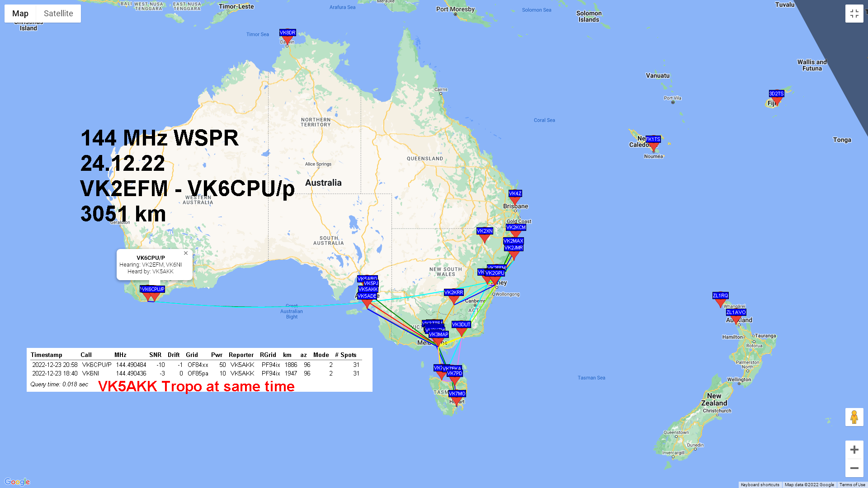Select the VK2XN station marker
The height and width of the screenshot is (488, 868).
484,238
